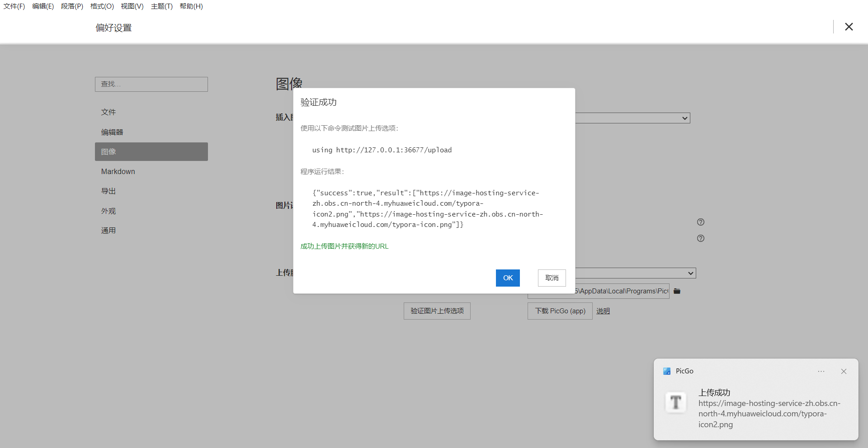
Task: Click the uploaded URL in the PicGo notification
Action: pos(769,414)
